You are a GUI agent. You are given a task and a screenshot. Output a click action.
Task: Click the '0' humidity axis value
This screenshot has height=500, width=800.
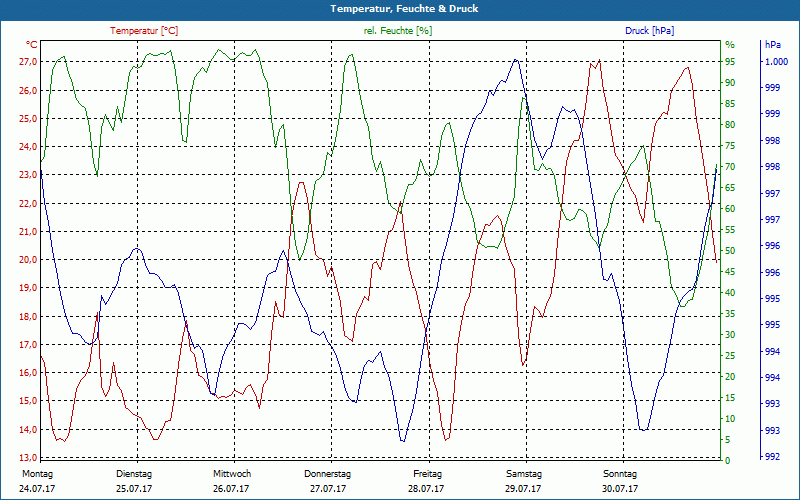pyautogui.click(x=728, y=461)
